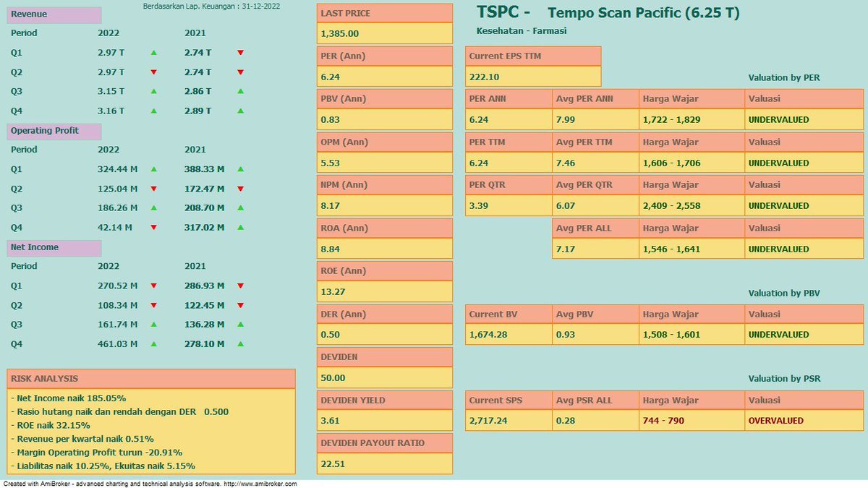The image size is (868, 488).
Task: Click the green arrow beside 3.16 T revenue
Action: tap(153, 111)
